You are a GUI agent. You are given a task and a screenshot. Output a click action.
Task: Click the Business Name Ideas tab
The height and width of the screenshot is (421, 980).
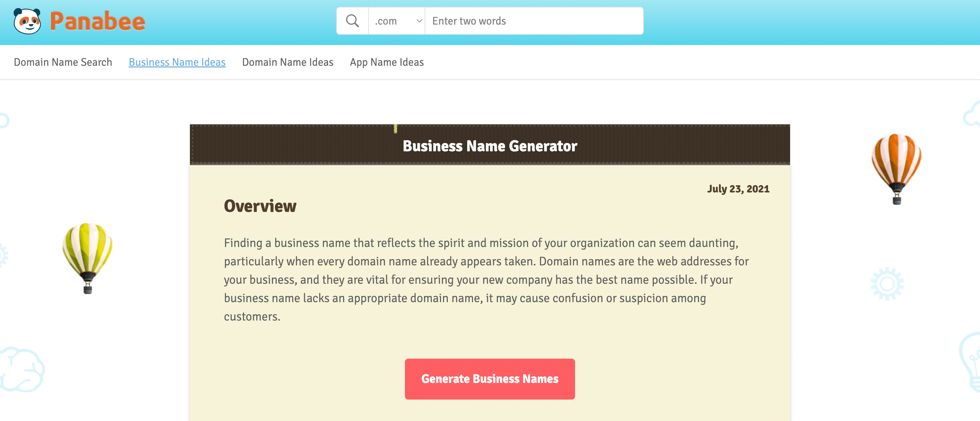pyautogui.click(x=177, y=62)
